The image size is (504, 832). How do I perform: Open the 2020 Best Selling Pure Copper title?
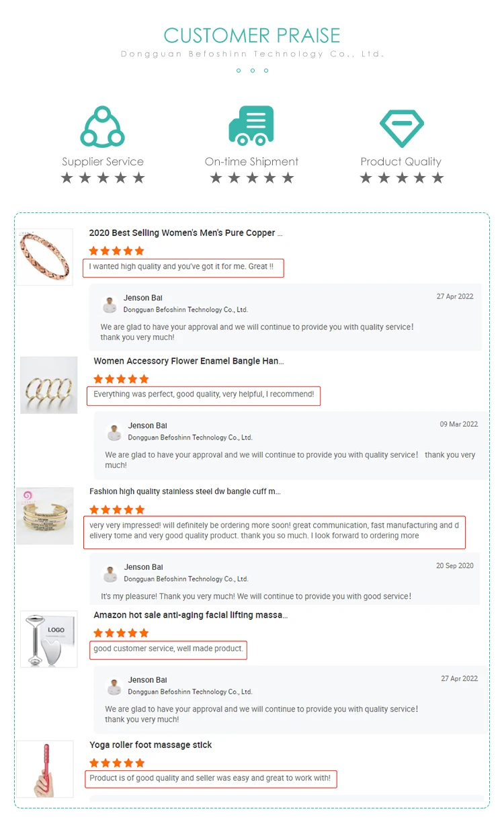point(185,233)
